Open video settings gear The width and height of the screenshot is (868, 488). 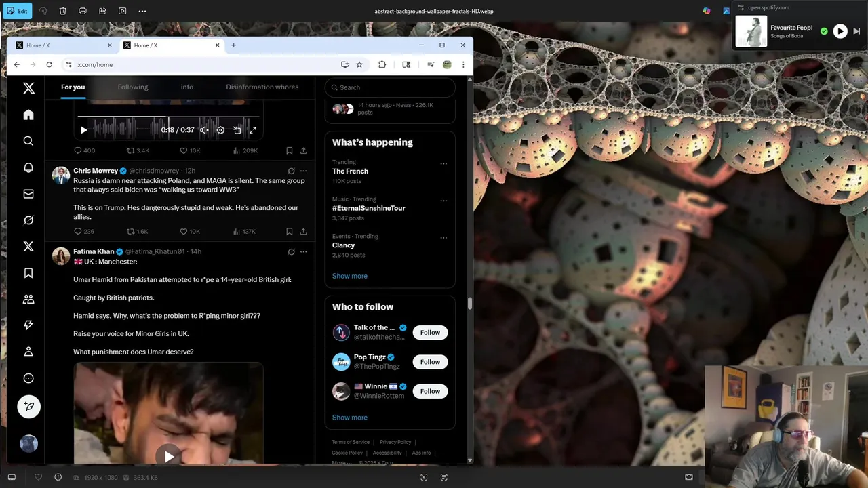tap(220, 130)
